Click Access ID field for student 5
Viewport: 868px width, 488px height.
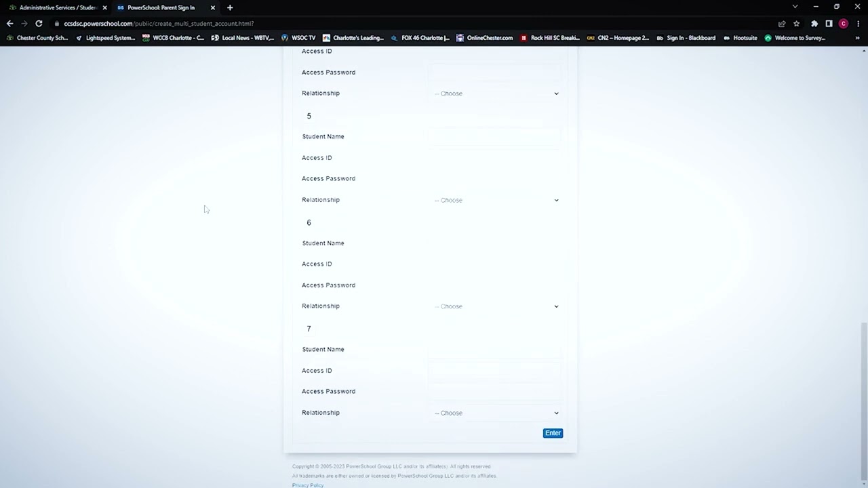[496, 158]
